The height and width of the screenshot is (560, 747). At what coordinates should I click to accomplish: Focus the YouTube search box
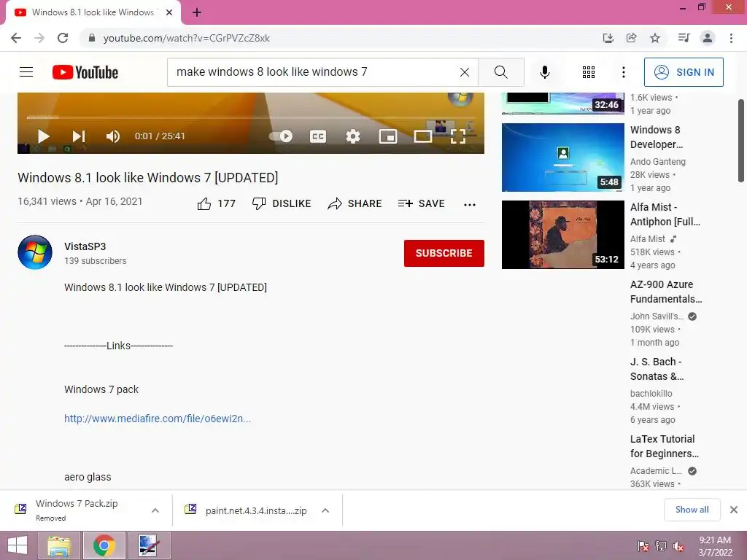(314, 72)
